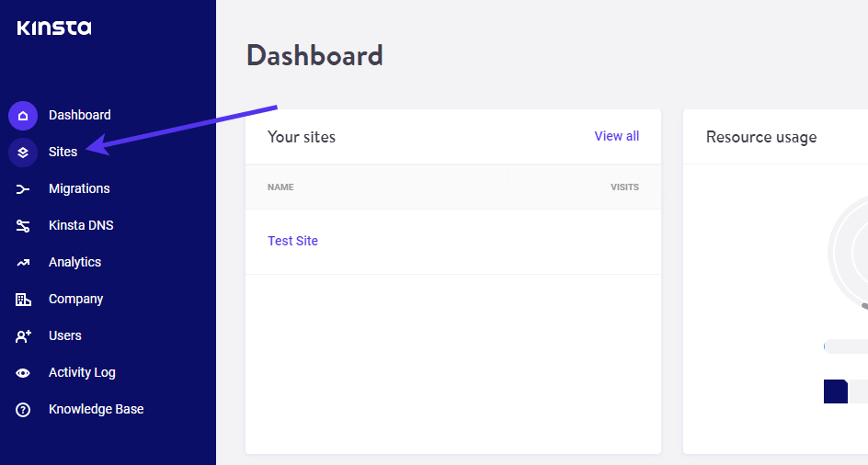Open the Activity Log page
The height and width of the screenshot is (465, 868).
click(82, 372)
